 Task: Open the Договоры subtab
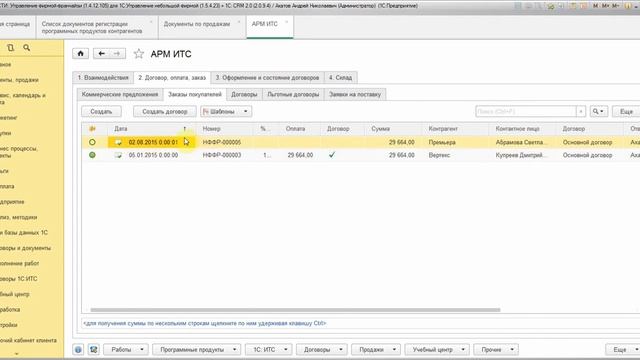coord(244,94)
